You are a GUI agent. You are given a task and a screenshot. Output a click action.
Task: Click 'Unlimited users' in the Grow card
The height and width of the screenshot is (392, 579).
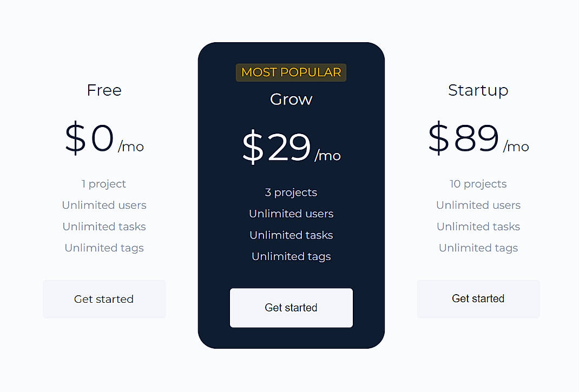coord(291,214)
